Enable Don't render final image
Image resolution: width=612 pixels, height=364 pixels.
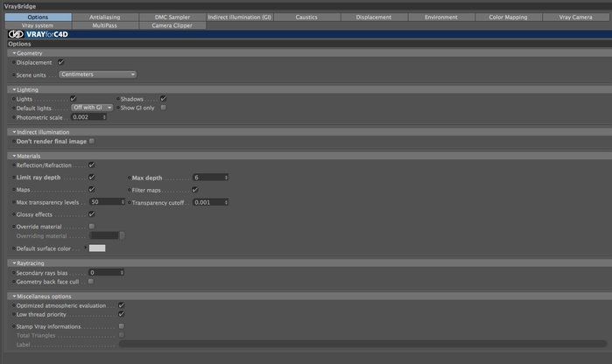pos(92,141)
